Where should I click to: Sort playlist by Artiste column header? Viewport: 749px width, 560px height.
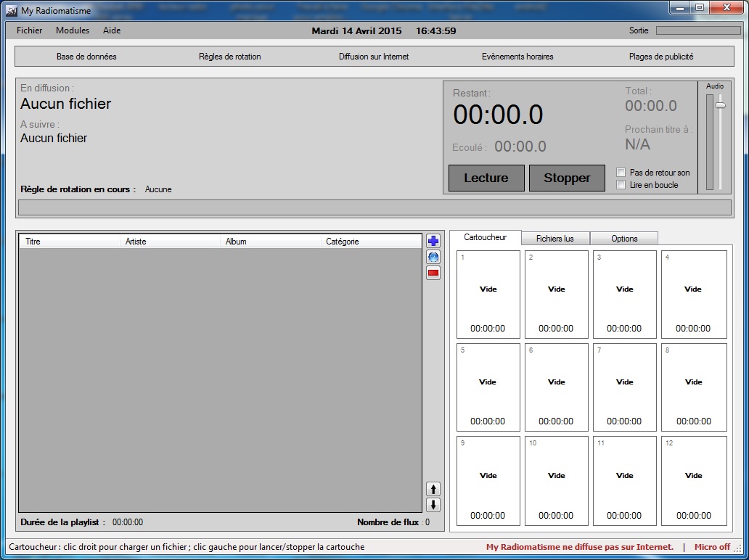[x=171, y=242]
